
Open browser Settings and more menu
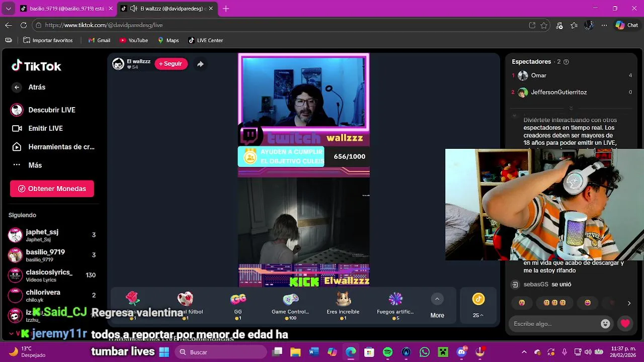click(604, 25)
